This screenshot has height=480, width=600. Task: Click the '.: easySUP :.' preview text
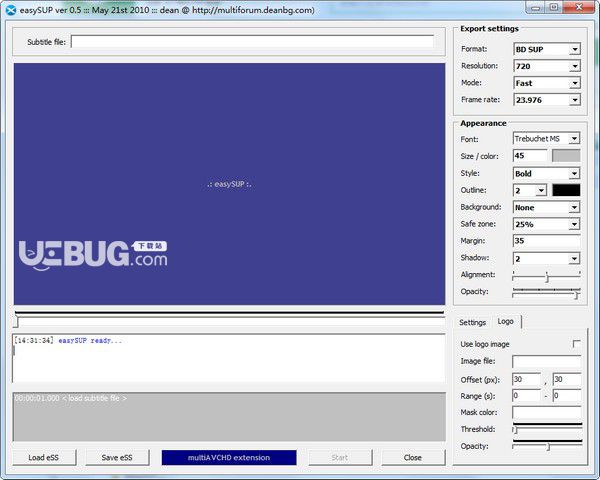(x=229, y=184)
